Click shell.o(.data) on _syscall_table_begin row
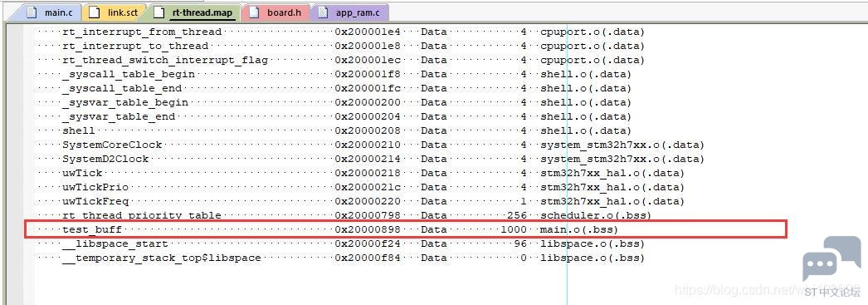 (x=586, y=74)
